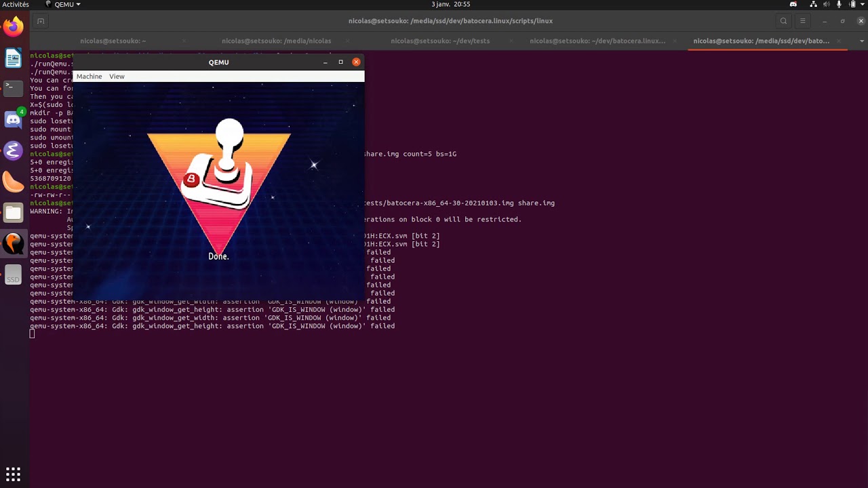Open the orange slice app in dock
Image resolution: width=868 pixels, height=488 pixels.
click(14, 182)
